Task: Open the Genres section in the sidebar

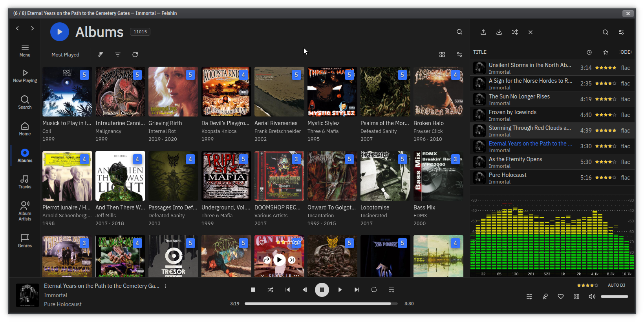Action: [25, 241]
